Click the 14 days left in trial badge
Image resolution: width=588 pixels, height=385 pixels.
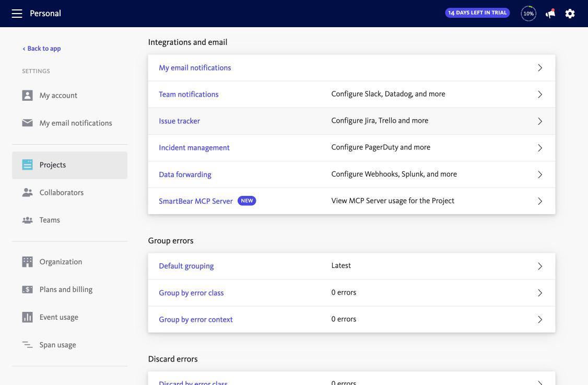click(x=477, y=13)
